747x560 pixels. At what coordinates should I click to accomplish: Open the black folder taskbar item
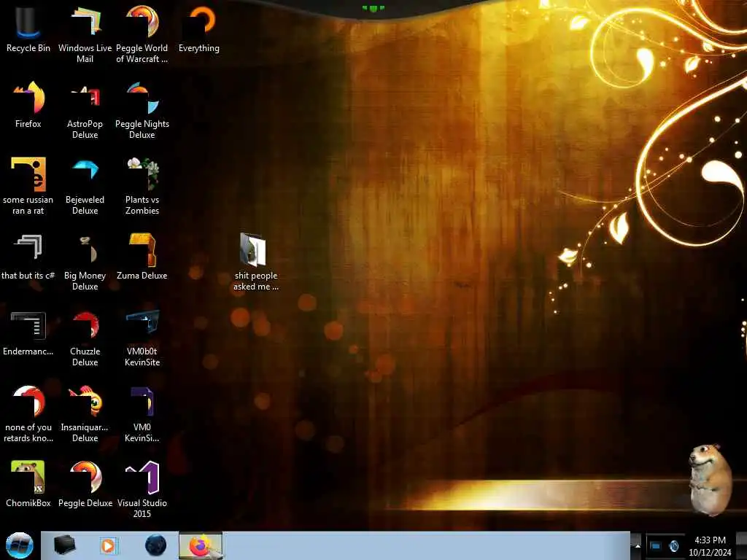coord(64,545)
